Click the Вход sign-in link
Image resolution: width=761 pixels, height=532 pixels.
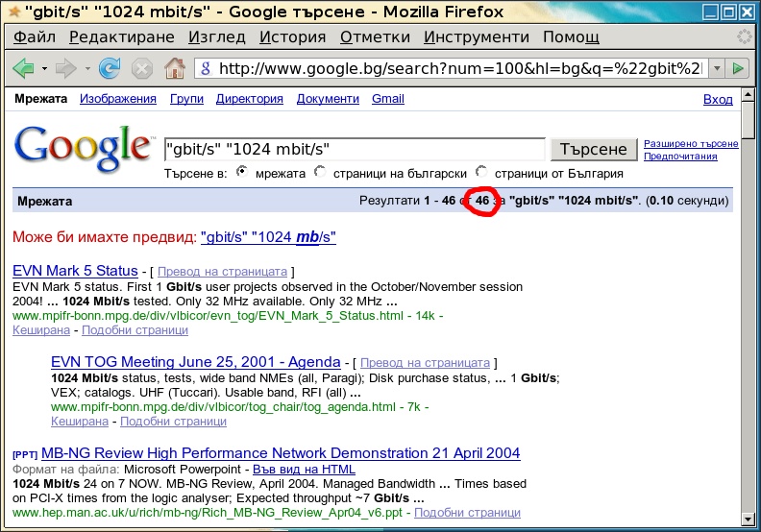(718, 100)
